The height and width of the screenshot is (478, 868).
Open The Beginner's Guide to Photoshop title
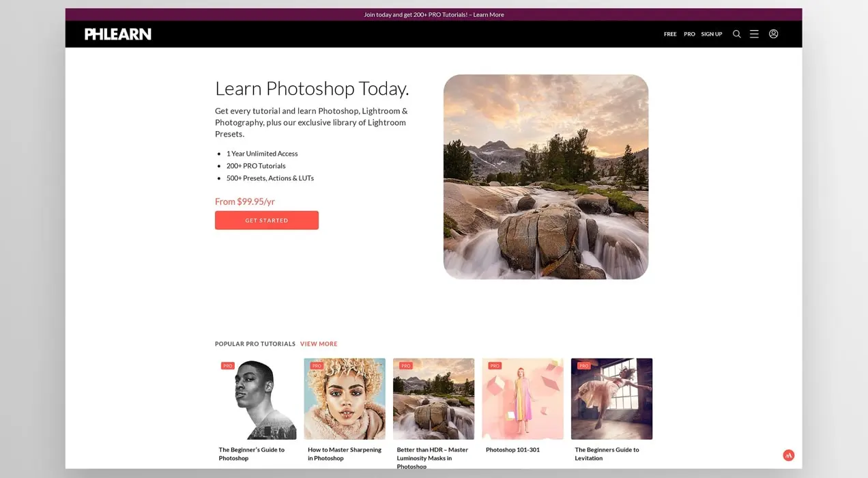(252, 454)
